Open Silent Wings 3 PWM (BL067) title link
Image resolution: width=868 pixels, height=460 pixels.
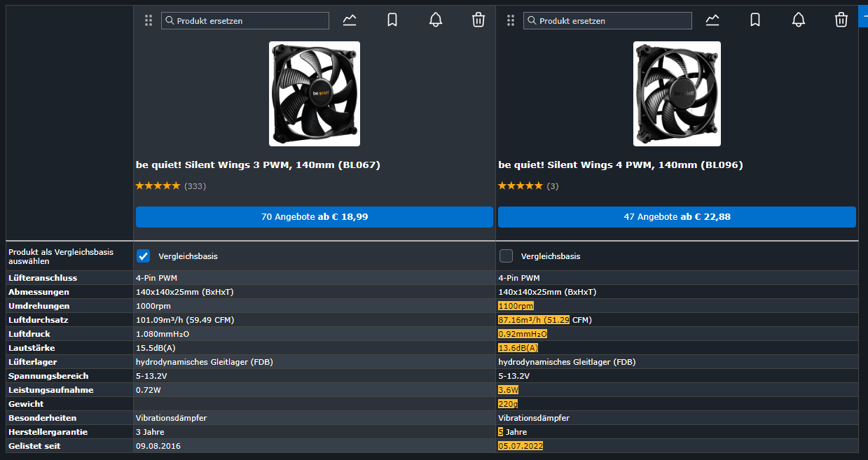[258, 165]
